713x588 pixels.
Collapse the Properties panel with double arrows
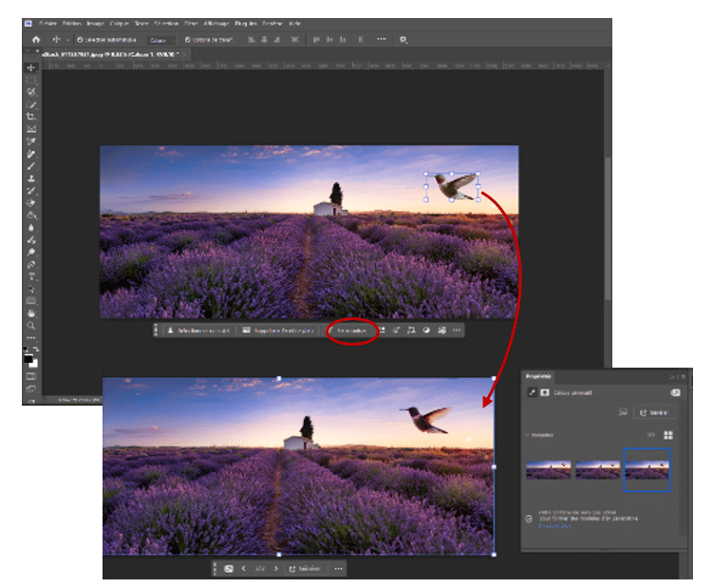(672, 377)
